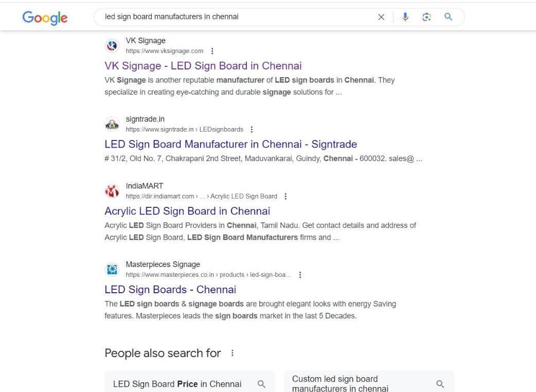Open more options for VK Signage result
This screenshot has height=392, width=536.
212,51
